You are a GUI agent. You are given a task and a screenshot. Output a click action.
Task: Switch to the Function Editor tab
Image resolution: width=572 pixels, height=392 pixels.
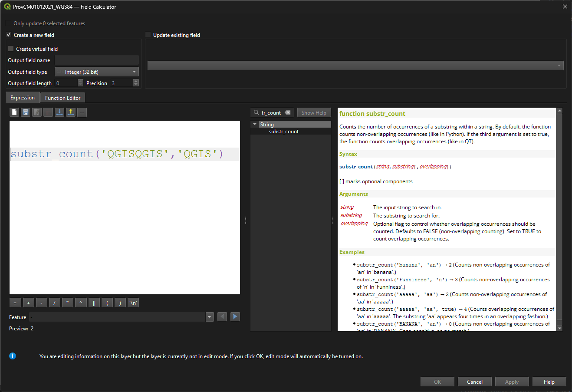pos(62,98)
